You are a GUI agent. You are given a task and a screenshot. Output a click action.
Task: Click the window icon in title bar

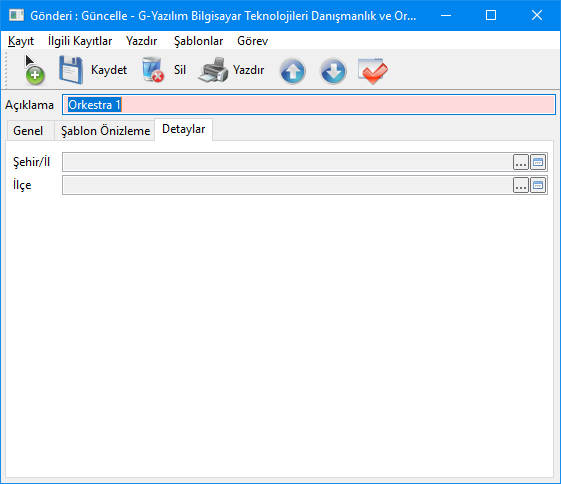click(x=16, y=15)
